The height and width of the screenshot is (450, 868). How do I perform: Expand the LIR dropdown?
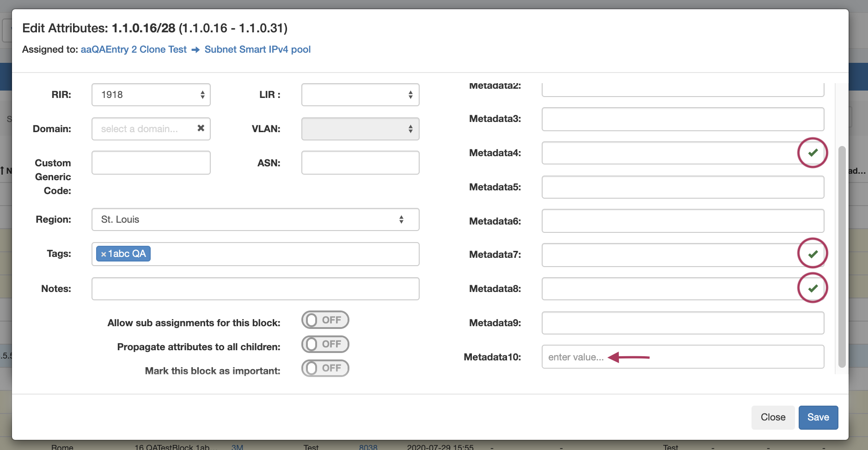pyautogui.click(x=360, y=95)
